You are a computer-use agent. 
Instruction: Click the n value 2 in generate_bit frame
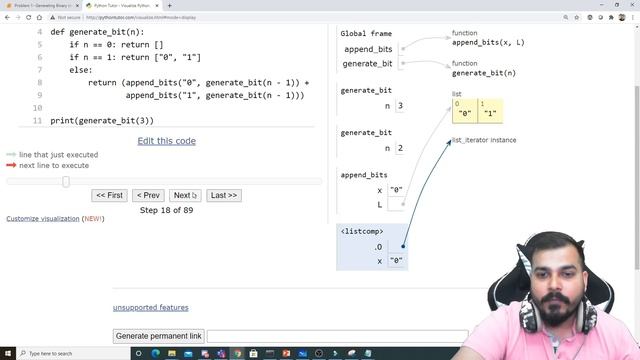click(x=400, y=148)
